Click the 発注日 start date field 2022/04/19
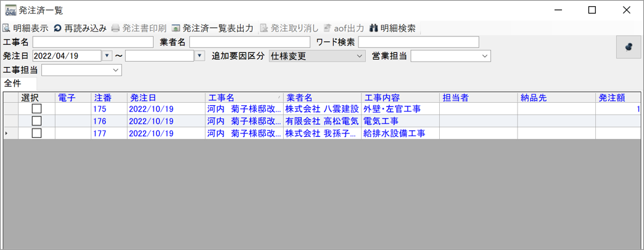The image size is (644, 250). pos(67,56)
